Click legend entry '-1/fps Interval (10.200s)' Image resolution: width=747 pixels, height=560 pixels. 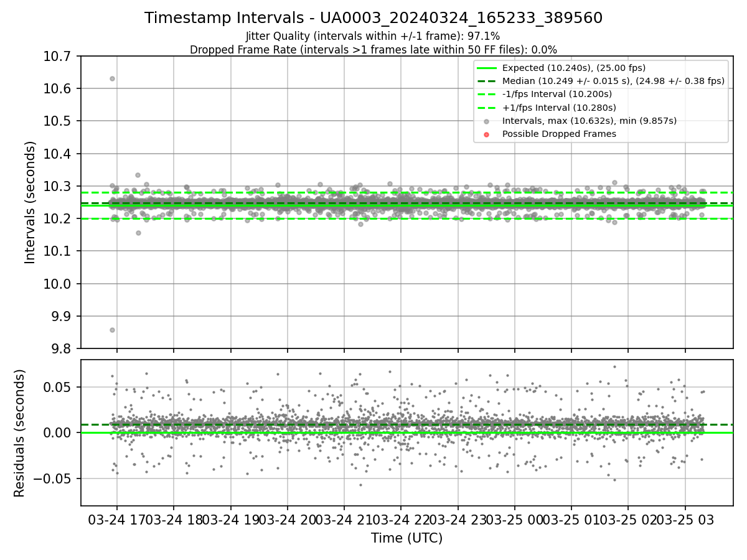click(557, 95)
